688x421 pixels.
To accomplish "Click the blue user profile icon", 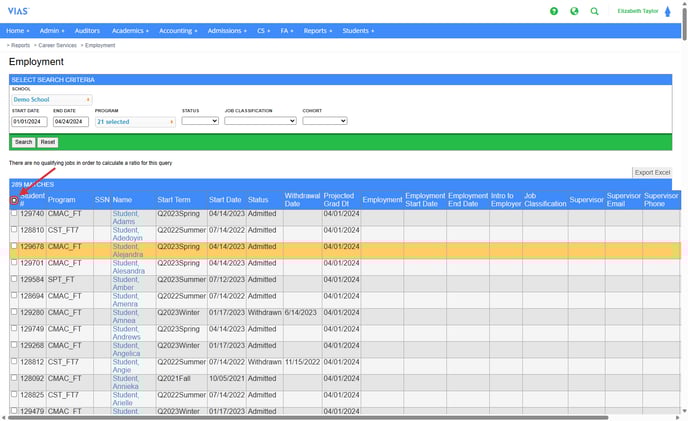I will click(x=668, y=12).
